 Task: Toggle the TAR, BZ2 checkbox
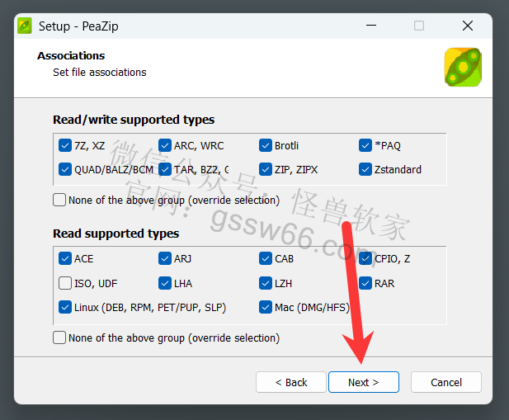coord(165,169)
